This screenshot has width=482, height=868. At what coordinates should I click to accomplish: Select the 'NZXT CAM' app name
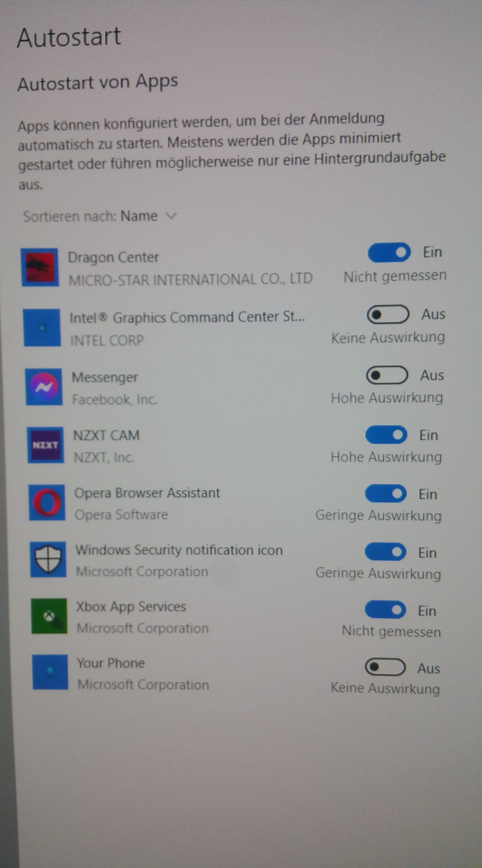pyautogui.click(x=106, y=435)
